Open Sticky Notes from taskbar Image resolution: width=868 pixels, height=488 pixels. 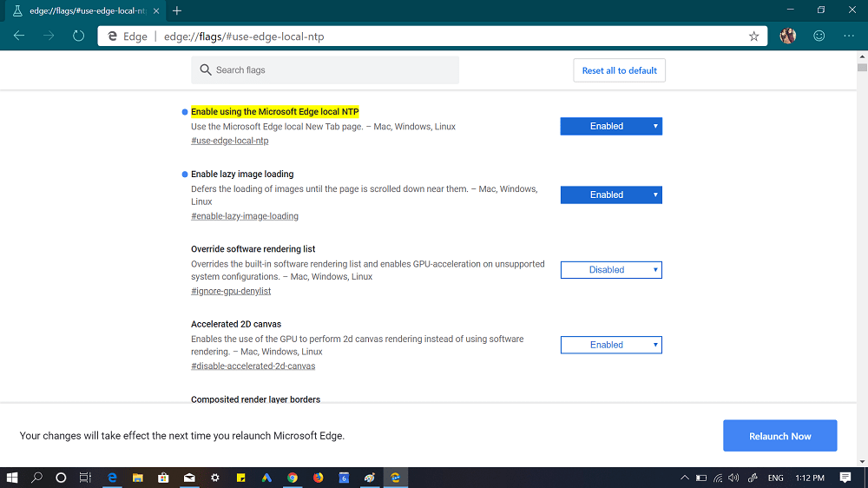pyautogui.click(x=240, y=478)
